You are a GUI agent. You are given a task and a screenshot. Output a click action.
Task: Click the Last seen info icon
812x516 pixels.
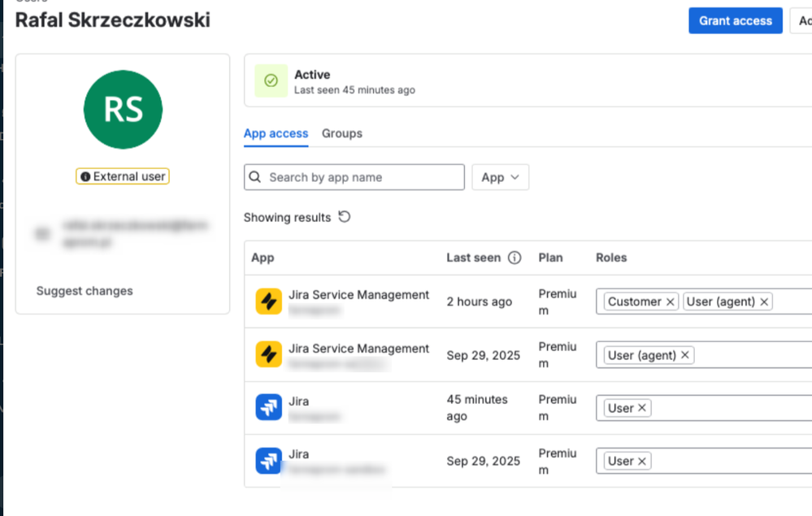click(x=515, y=258)
